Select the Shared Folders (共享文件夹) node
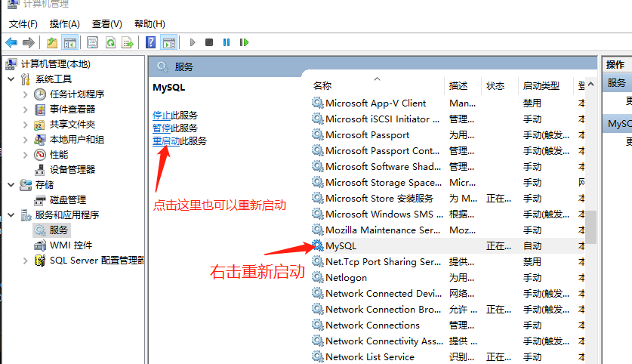The height and width of the screenshot is (364, 632). click(x=64, y=125)
